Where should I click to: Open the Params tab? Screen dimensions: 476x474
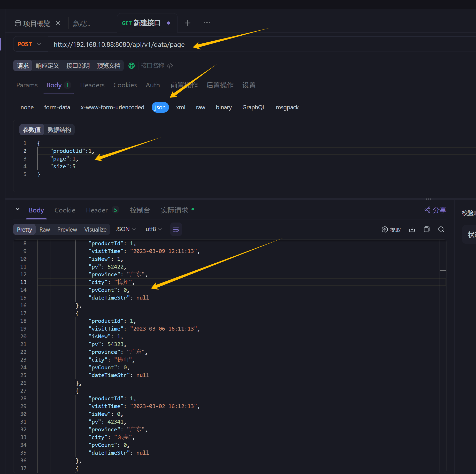pyautogui.click(x=27, y=85)
